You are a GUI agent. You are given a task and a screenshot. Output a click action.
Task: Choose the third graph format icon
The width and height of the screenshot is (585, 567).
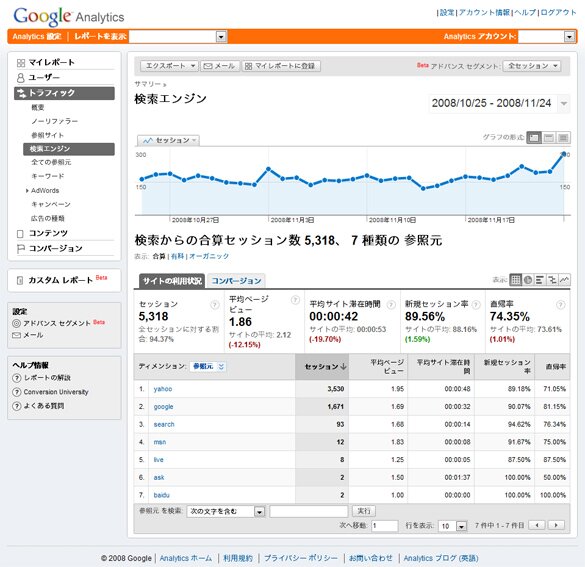coord(563,138)
